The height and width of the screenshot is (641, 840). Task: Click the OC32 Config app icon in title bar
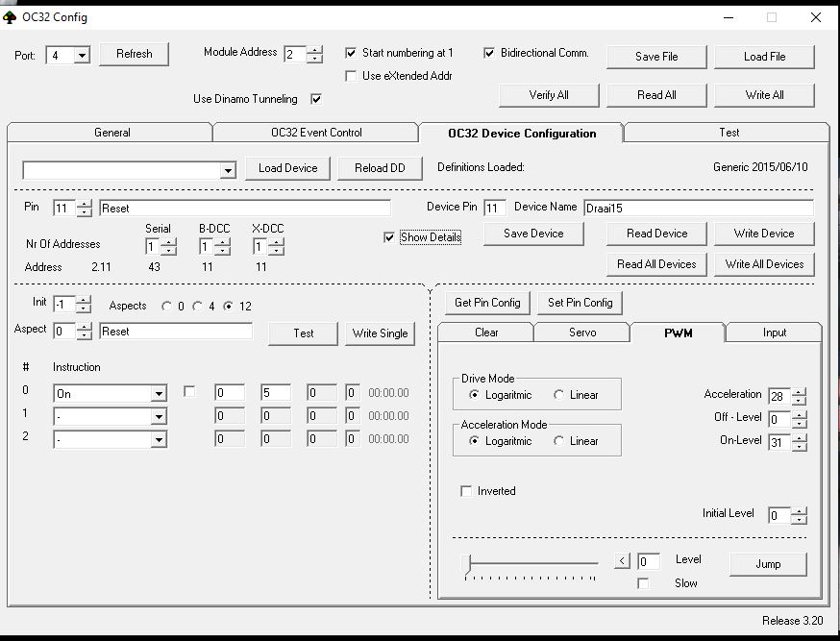coord(11,16)
